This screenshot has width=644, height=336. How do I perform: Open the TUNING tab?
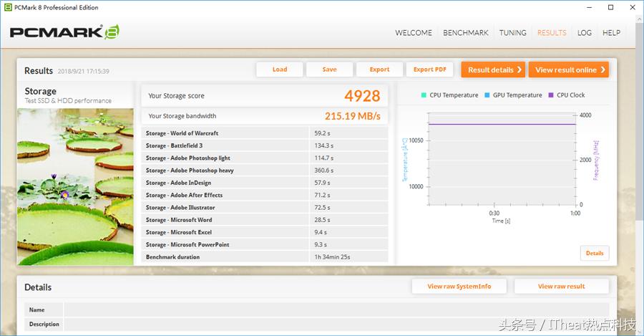pos(512,33)
